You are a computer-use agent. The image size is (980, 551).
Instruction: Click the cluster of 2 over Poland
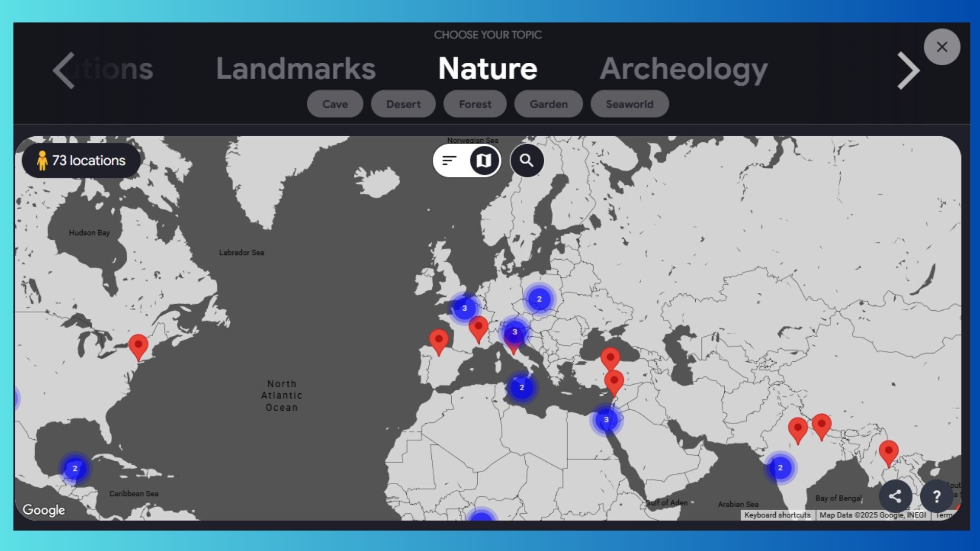tap(539, 299)
